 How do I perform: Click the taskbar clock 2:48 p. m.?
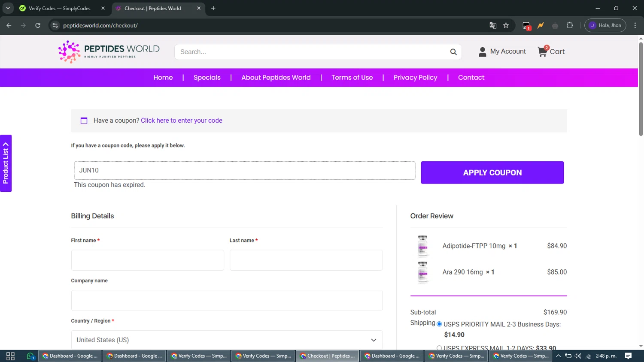coord(606,356)
